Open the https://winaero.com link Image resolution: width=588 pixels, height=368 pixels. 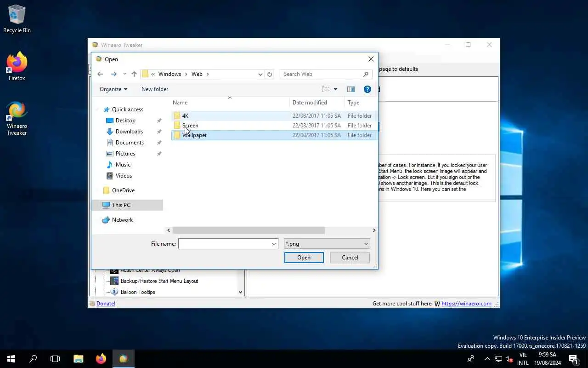[466, 304]
